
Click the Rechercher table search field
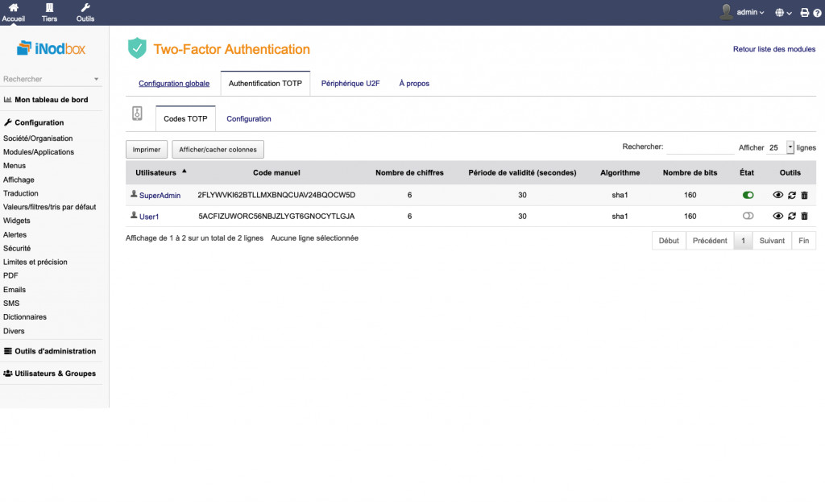pyautogui.click(x=699, y=147)
